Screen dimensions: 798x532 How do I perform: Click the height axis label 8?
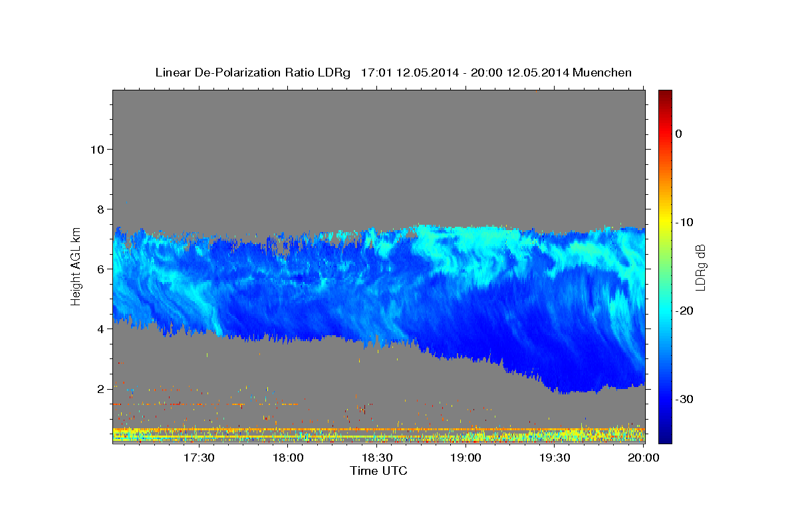pos(100,209)
